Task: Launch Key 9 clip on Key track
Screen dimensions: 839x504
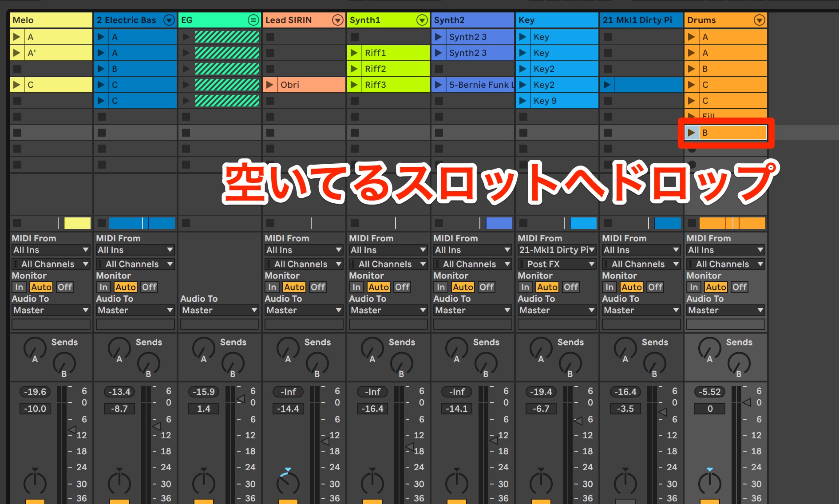Action: coord(523,101)
